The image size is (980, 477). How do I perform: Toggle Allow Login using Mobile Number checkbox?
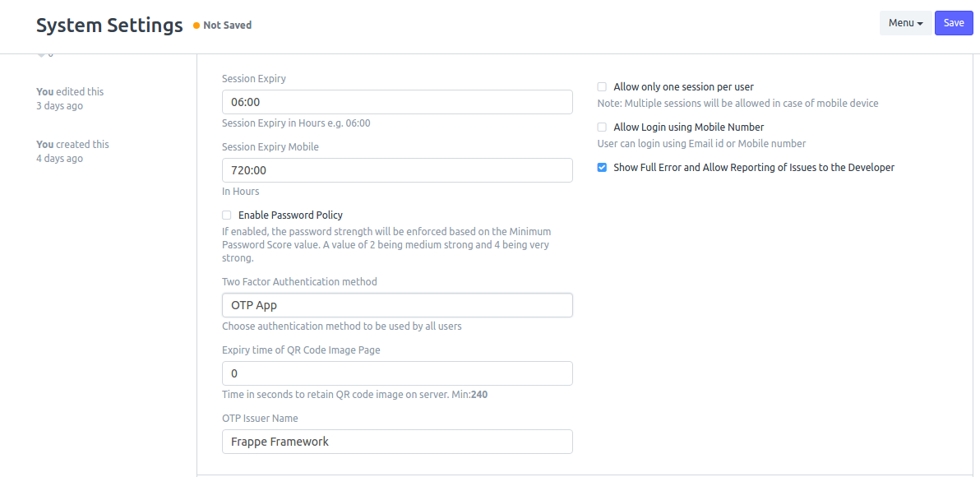(x=602, y=127)
